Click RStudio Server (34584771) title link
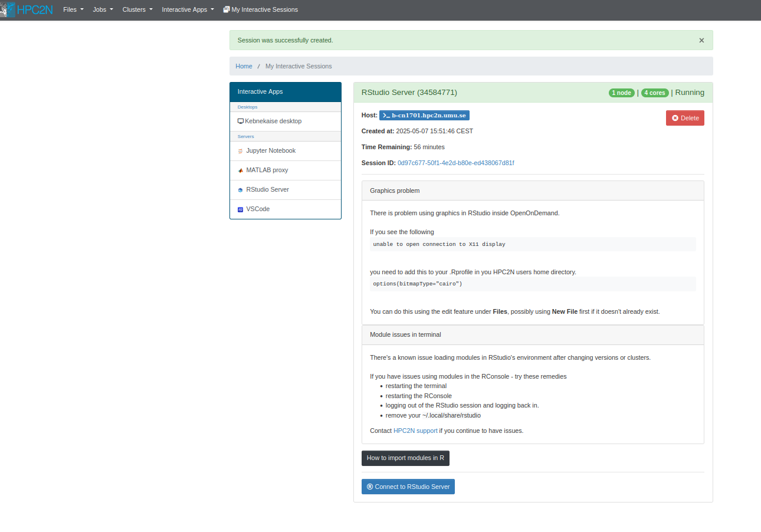Screen dimensions: 761x532 click(x=409, y=93)
